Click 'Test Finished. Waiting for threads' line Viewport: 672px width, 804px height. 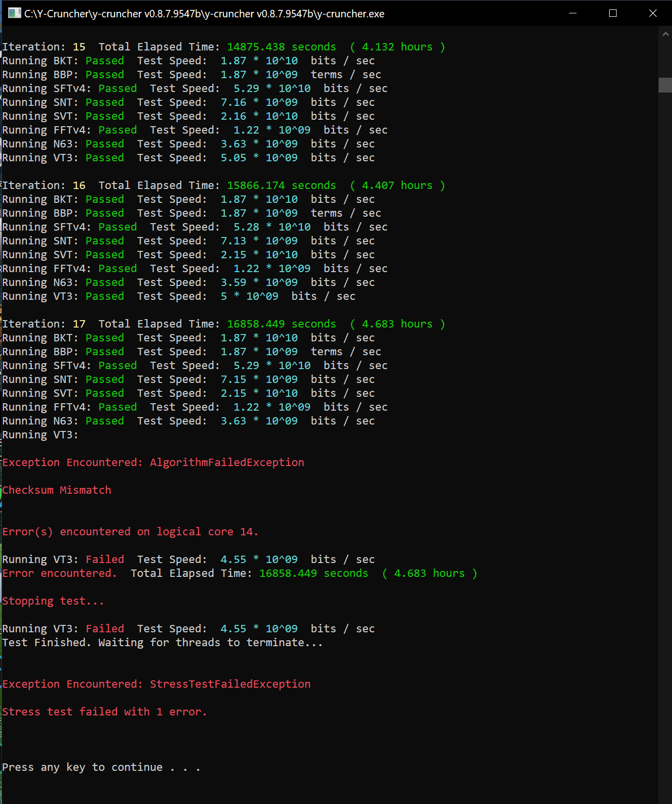coord(162,643)
